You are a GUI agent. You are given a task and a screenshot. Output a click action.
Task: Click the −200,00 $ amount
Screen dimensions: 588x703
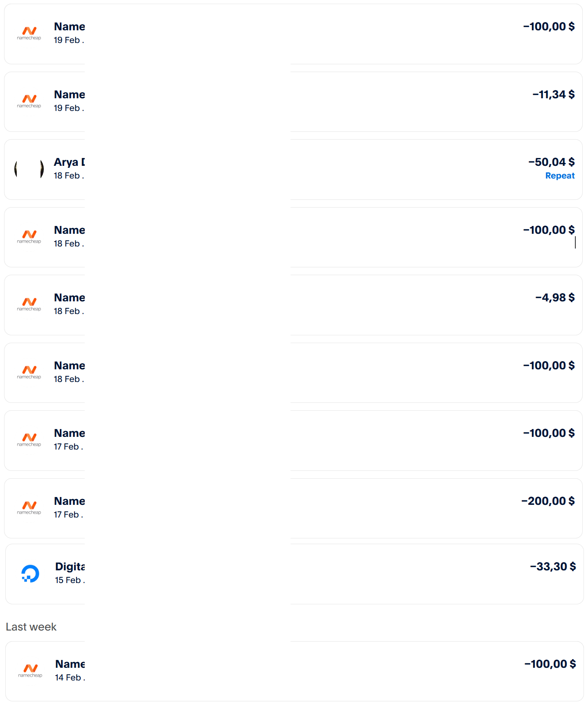pos(548,501)
